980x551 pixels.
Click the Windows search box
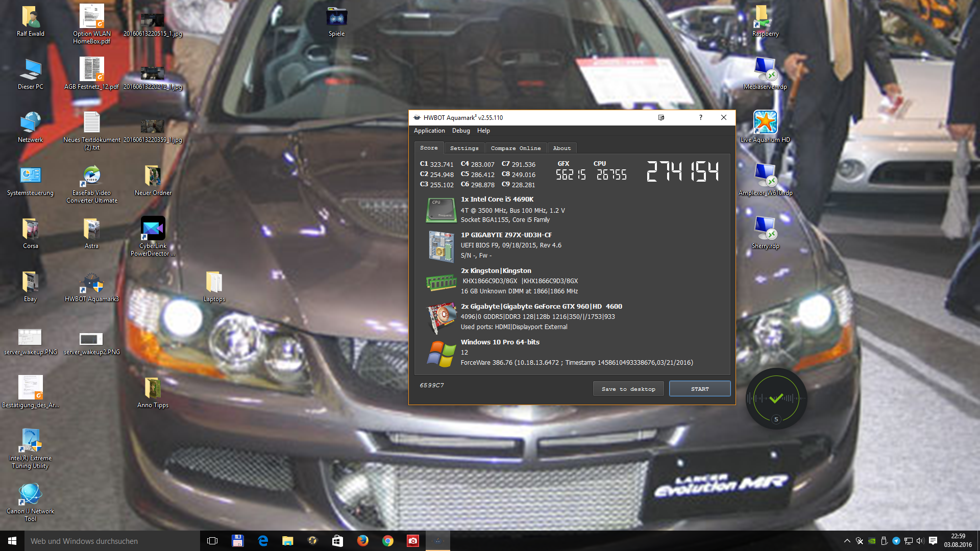click(112, 541)
